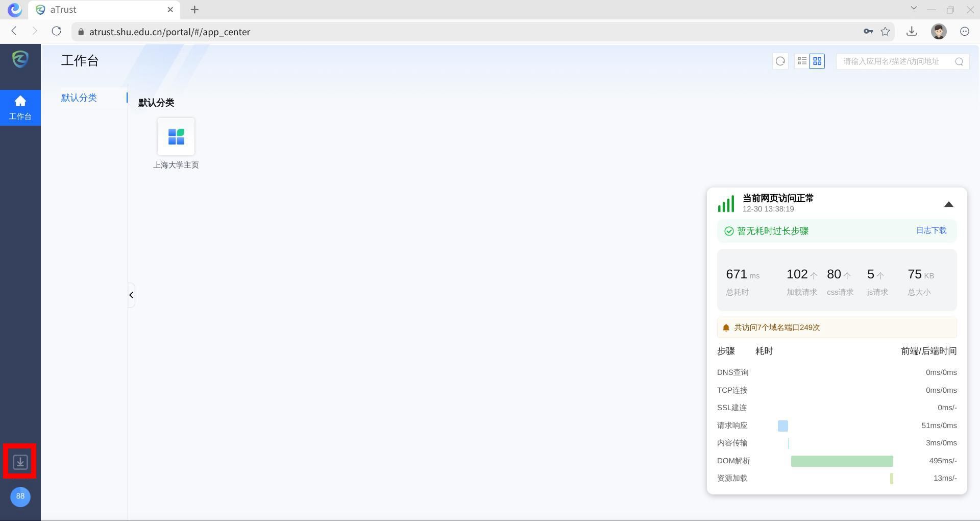Image resolution: width=980 pixels, height=521 pixels.
Task: Click the 前端/后端时间 column header
Action: coord(929,351)
